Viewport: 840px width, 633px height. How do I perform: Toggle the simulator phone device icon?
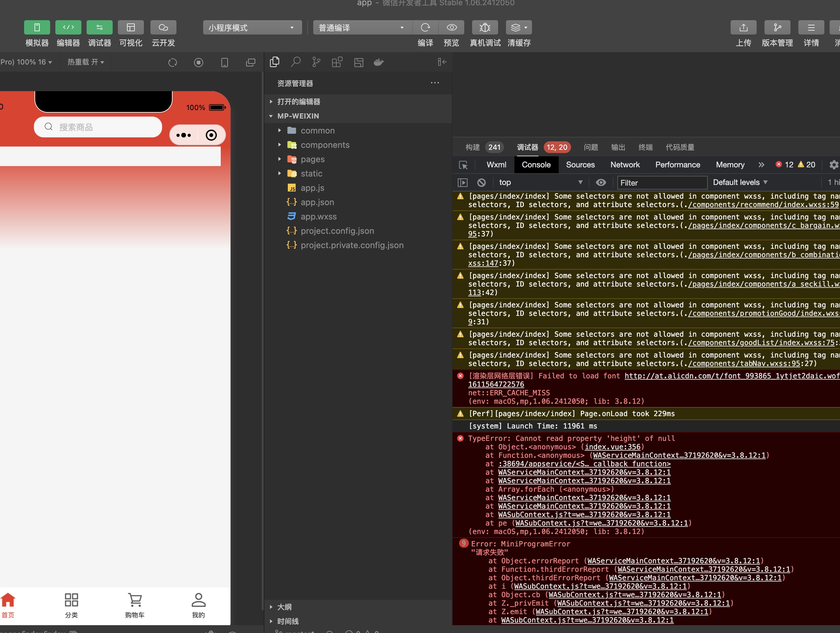pos(224,62)
